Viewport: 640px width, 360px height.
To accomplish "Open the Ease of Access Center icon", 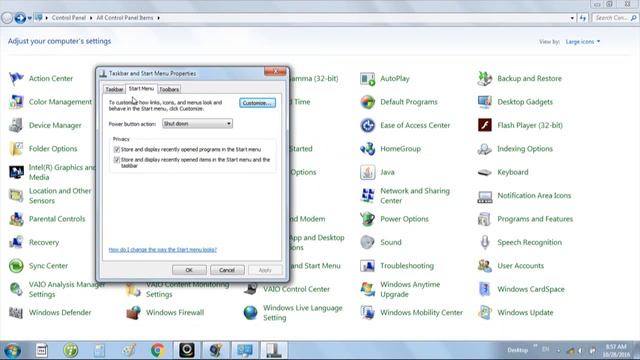I will [367, 125].
